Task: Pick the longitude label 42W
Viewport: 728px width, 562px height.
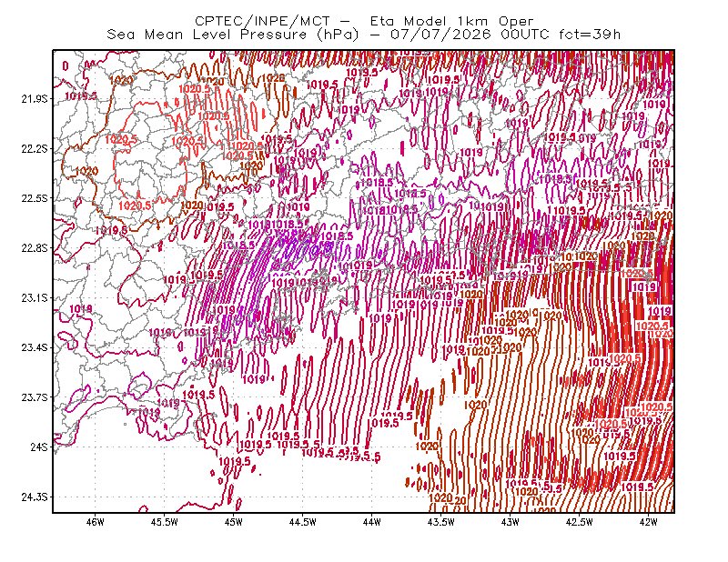Action: tap(649, 522)
